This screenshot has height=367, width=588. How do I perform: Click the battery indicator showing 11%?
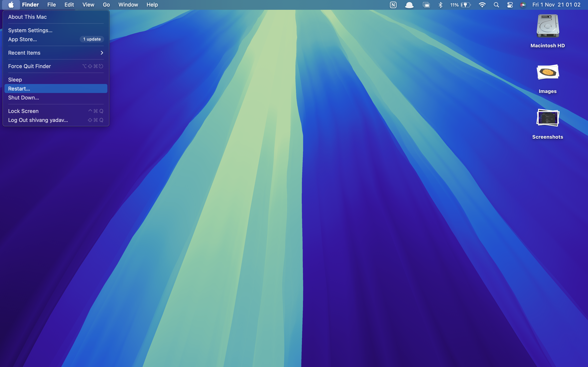tap(459, 5)
